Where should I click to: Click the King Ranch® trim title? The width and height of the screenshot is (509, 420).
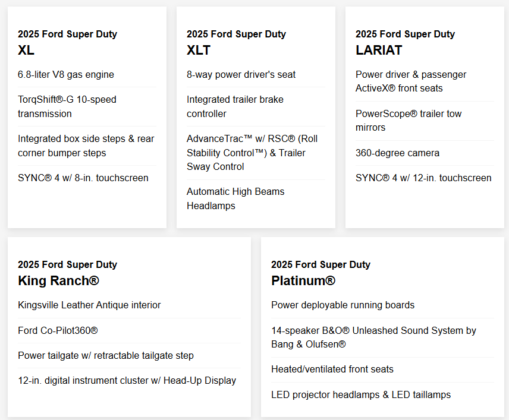pyautogui.click(x=58, y=280)
